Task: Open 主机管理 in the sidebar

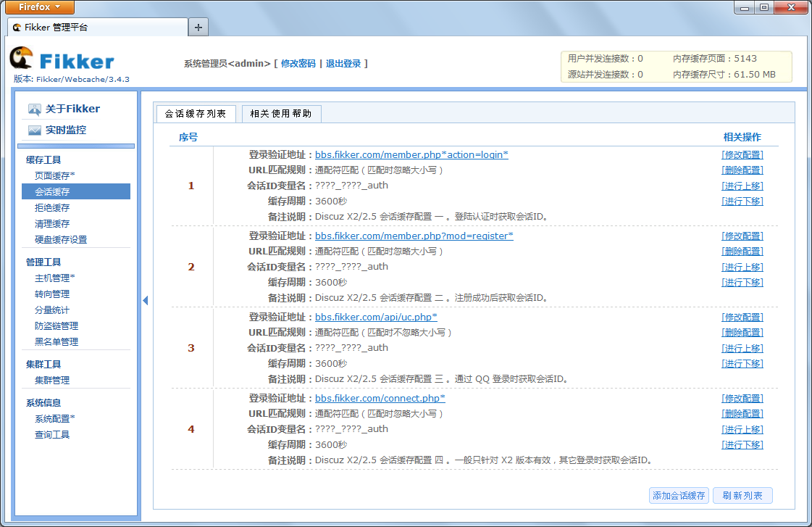Action: click(55, 278)
